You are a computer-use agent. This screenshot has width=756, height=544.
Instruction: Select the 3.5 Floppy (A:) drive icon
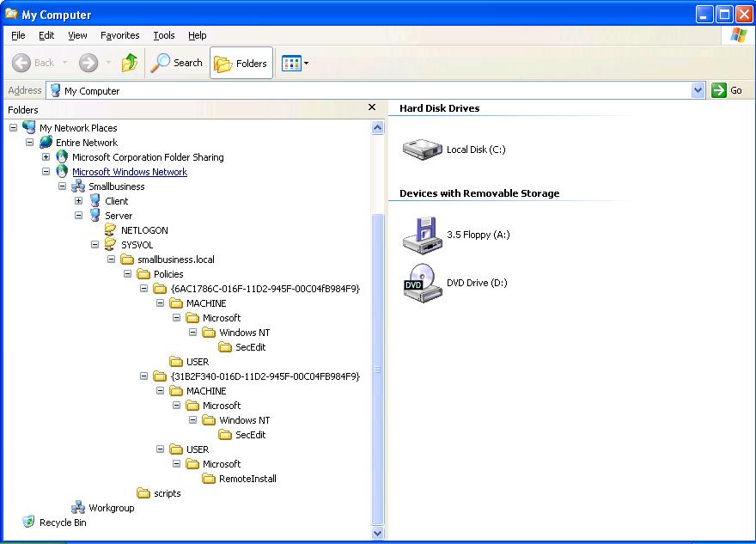423,235
